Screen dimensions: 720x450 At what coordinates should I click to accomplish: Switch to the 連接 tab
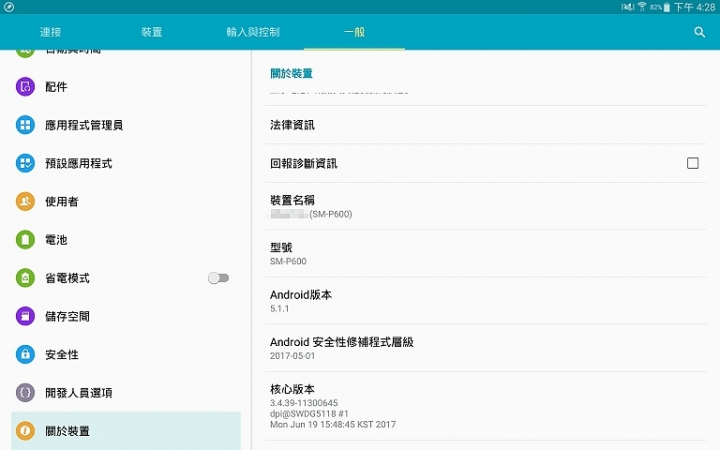coord(51,32)
